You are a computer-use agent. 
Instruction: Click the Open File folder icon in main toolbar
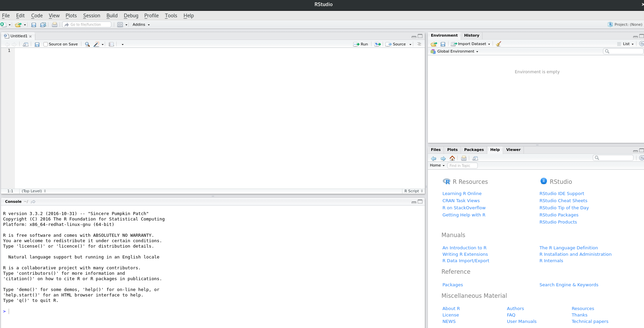[18, 25]
